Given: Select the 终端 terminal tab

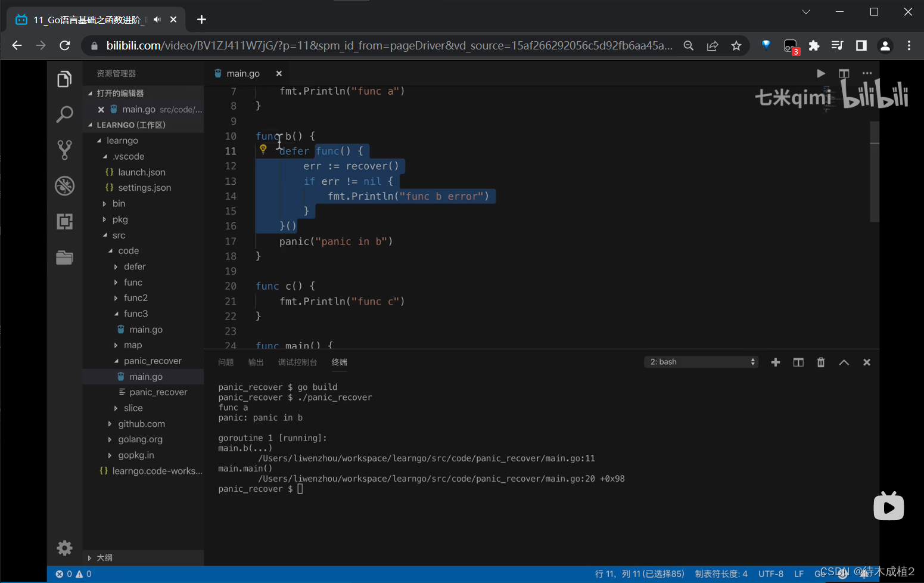Looking at the screenshot, I should [340, 362].
